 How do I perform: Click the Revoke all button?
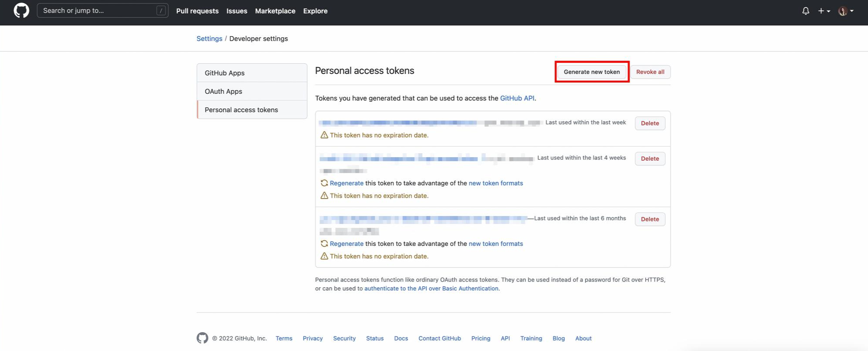(650, 72)
